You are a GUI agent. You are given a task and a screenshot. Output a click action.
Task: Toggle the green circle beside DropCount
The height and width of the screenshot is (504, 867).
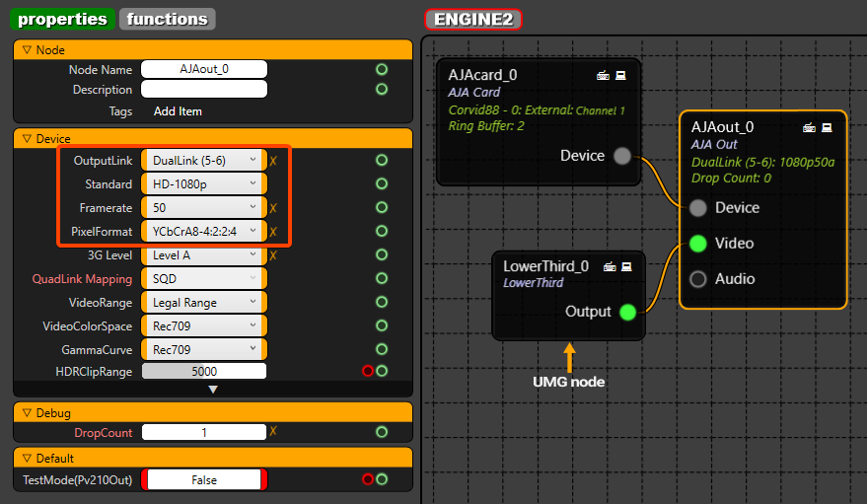coord(382,432)
